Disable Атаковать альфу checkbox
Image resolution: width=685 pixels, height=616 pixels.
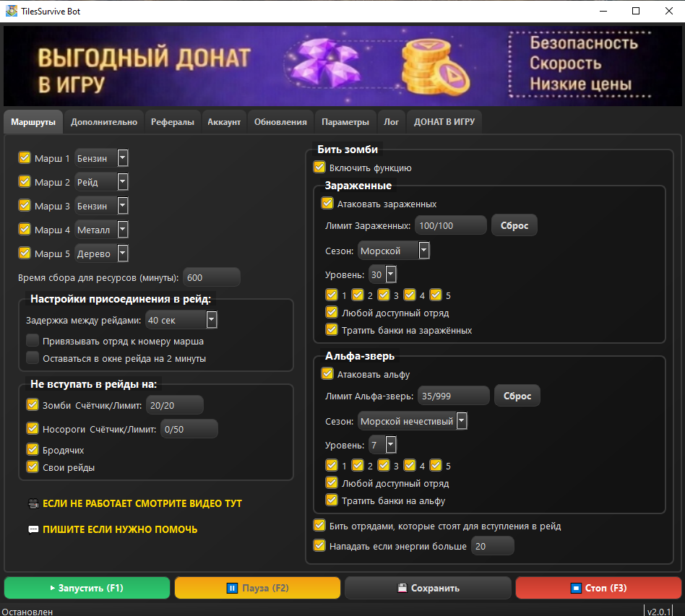[x=327, y=374]
